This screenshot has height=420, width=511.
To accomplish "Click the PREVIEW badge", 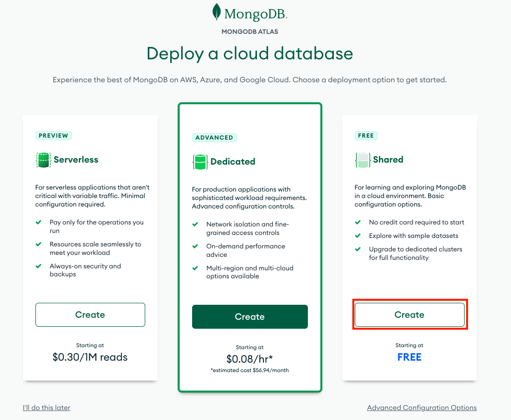I will [53, 136].
